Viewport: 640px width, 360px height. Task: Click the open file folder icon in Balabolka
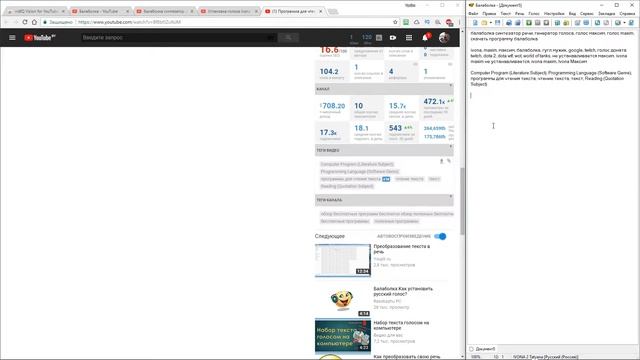pos(484,23)
